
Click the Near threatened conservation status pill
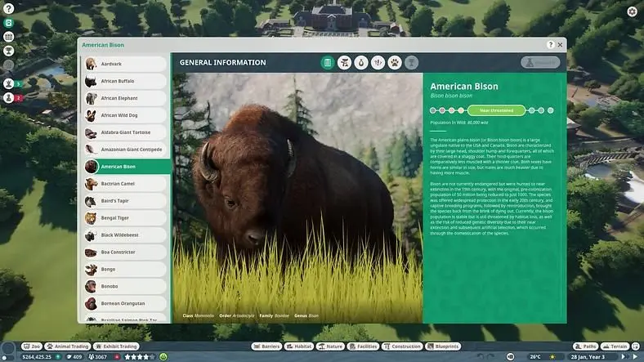(496, 110)
